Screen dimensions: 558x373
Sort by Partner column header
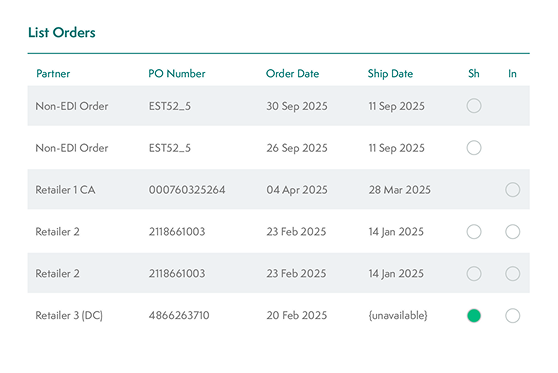coord(53,73)
